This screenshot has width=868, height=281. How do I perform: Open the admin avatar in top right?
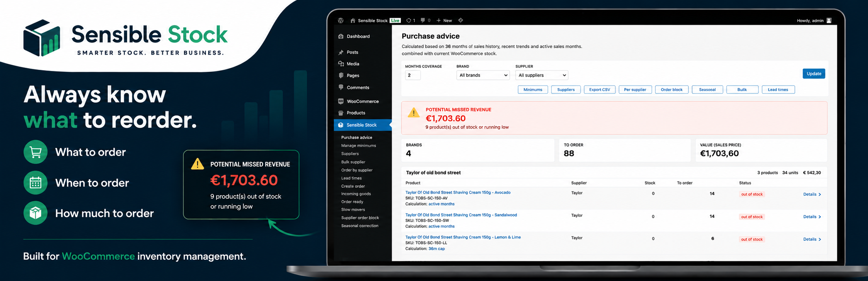point(829,20)
